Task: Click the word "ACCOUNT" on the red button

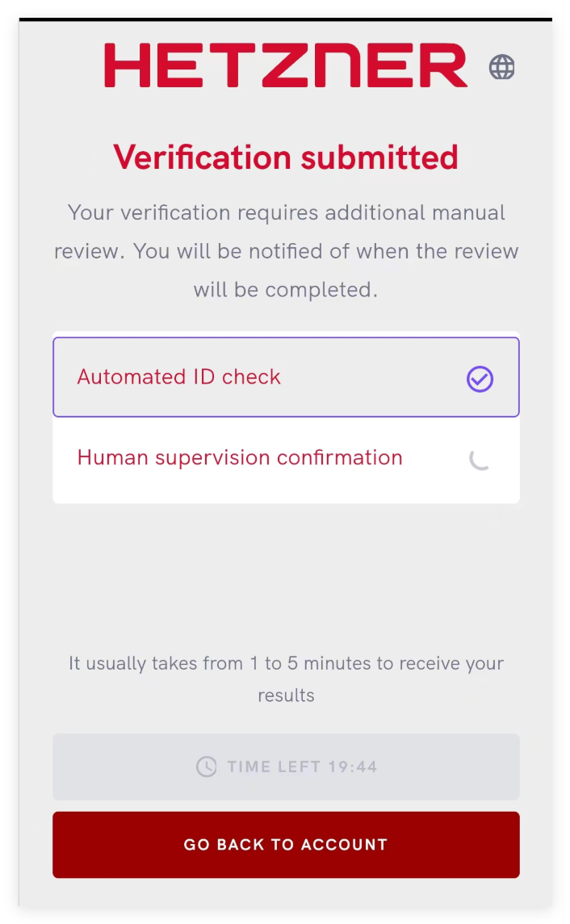Action: (x=344, y=845)
